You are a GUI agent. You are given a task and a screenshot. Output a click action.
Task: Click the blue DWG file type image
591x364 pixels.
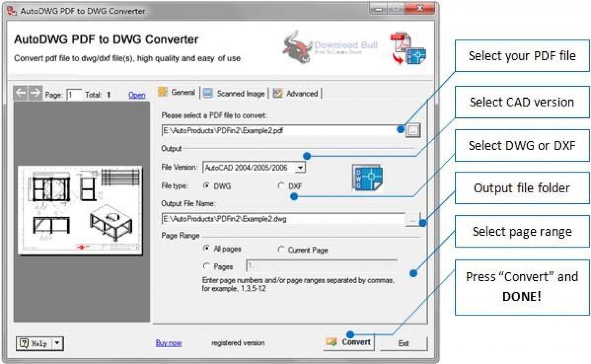367,177
